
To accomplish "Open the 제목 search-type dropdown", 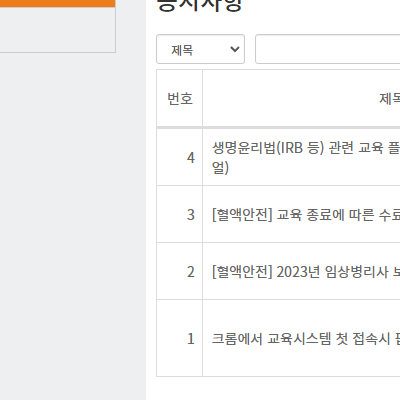I will click(x=200, y=49).
